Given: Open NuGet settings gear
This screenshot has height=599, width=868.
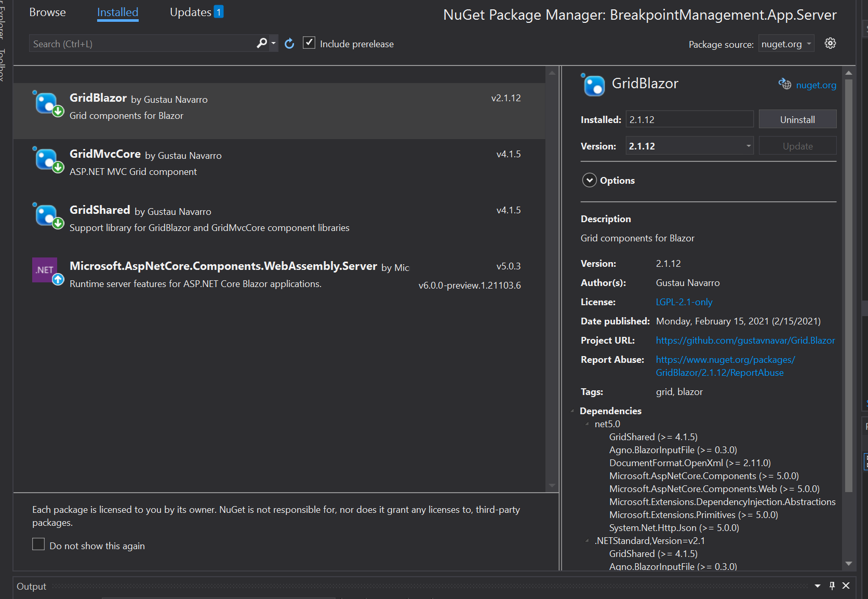Looking at the screenshot, I should 830,44.
